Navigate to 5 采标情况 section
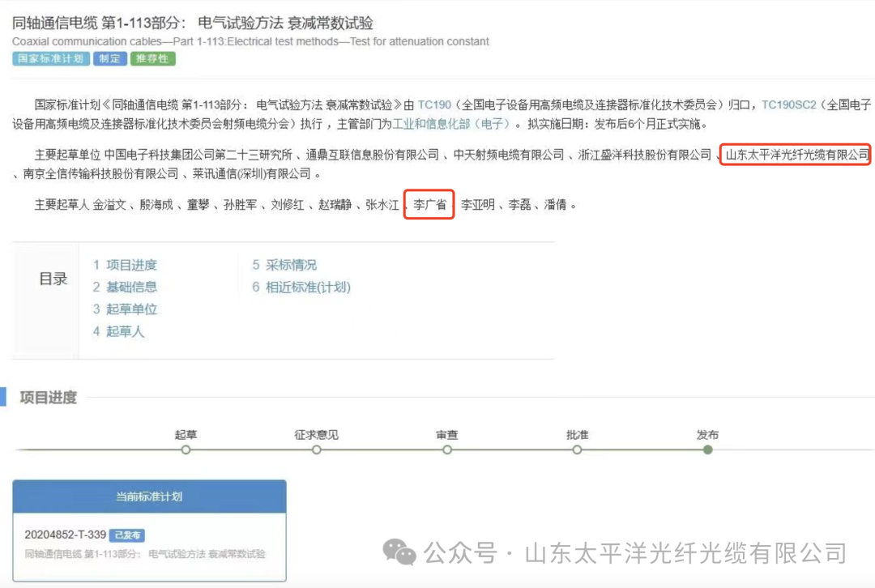The height and width of the screenshot is (588, 875). coord(284,265)
